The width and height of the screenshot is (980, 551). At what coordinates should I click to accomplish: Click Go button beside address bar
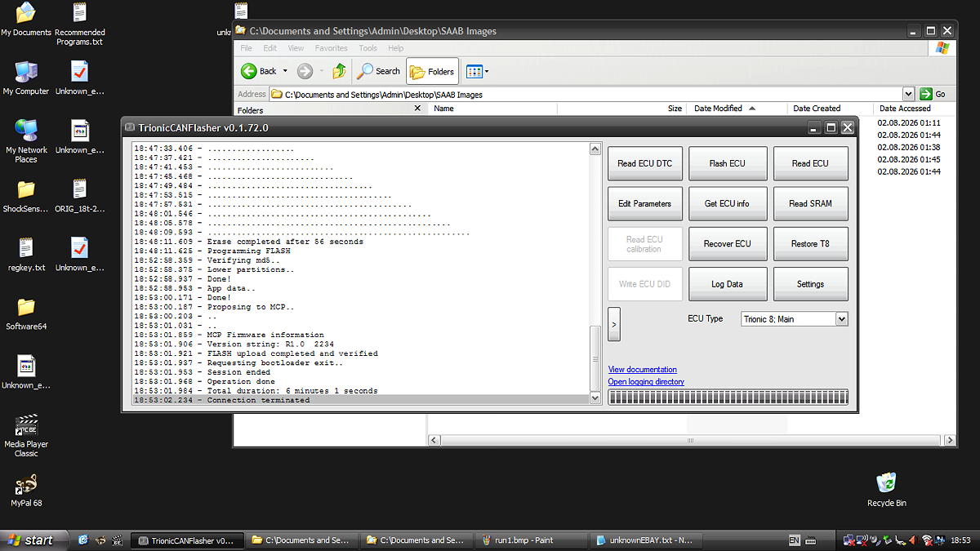point(933,94)
